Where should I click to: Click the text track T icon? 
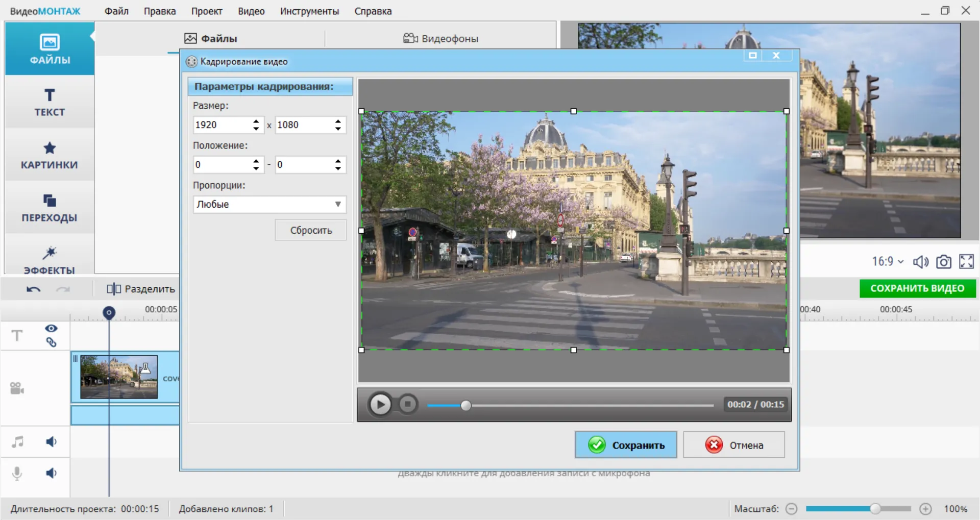pos(17,335)
